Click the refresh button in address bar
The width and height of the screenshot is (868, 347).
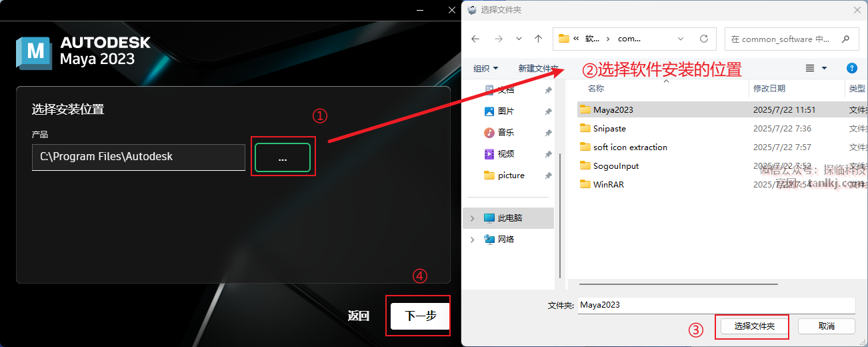point(704,39)
